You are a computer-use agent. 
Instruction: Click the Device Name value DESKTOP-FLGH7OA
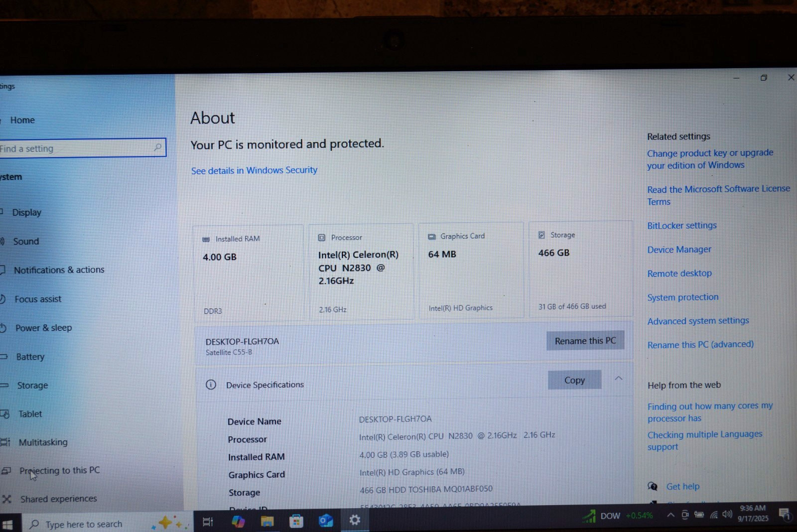(395, 419)
